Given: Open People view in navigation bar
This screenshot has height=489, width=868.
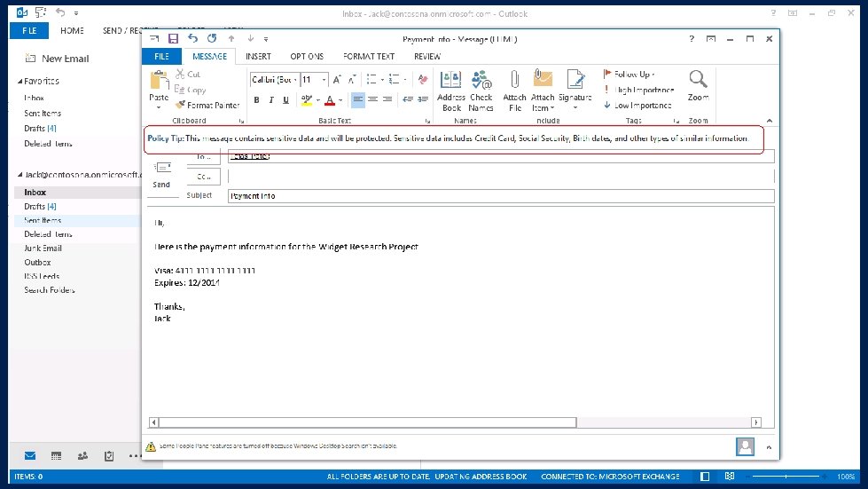Looking at the screenshot, I should pyautogui.click(x=82, y=456).
